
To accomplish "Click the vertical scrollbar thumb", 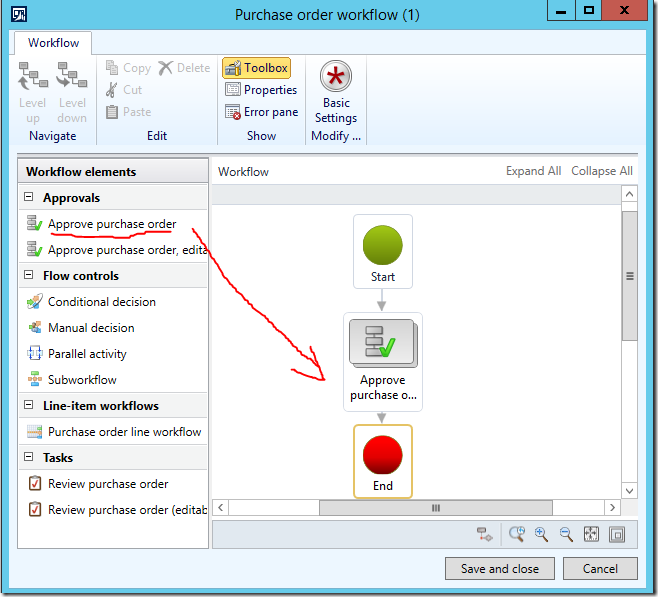I will pos(629,276).
